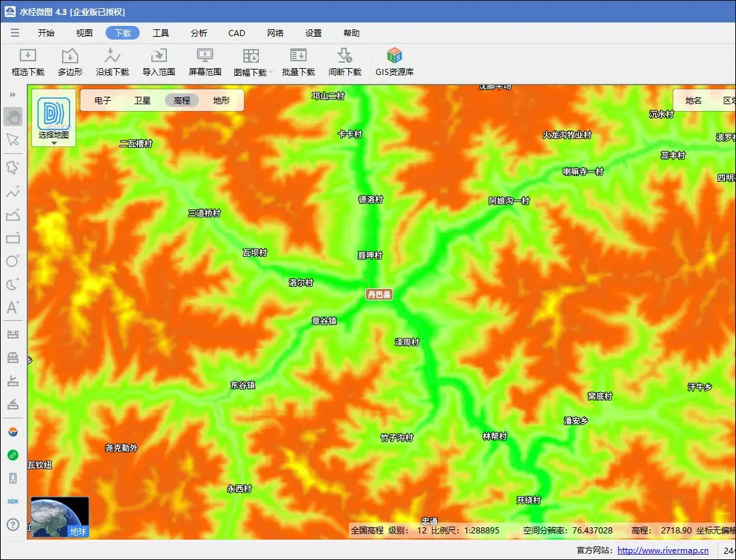Select the hand pan tool in left sidebar
This screenshot has height=560, width=736.
pos(12,116)
